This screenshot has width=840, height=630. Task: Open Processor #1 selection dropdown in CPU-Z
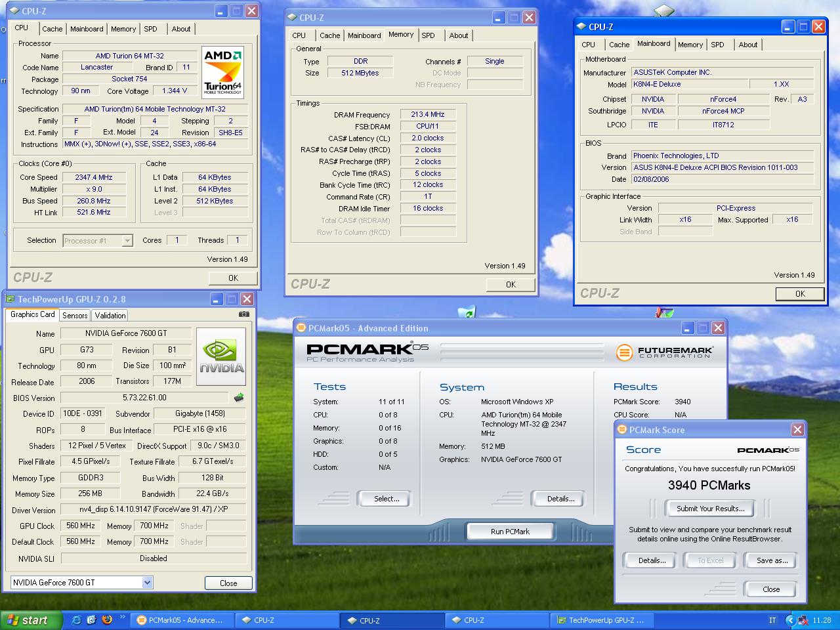(127, 241)
